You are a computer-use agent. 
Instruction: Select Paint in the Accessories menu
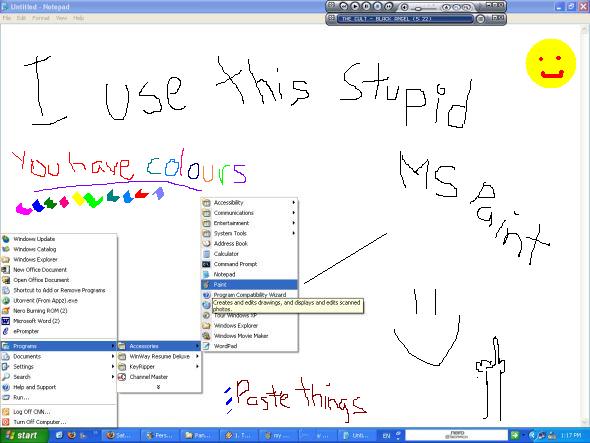tap(249, 285)
